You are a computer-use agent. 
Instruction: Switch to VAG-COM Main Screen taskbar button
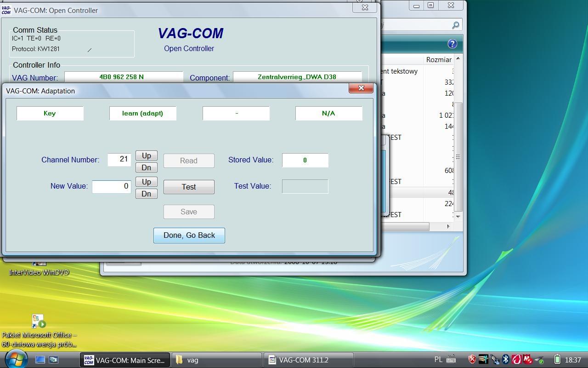[125, 360]
